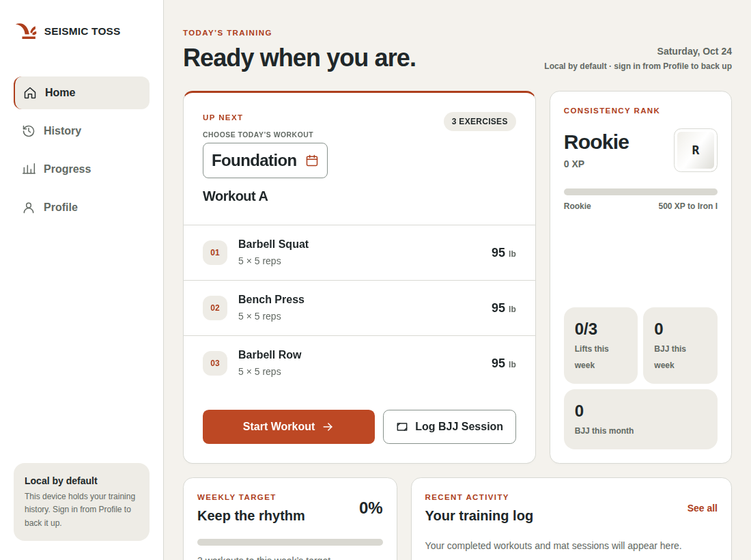Viewport: 751px width, 560px height.
Task: Click the BJJ this month stat card
Action: click(640, 419)
